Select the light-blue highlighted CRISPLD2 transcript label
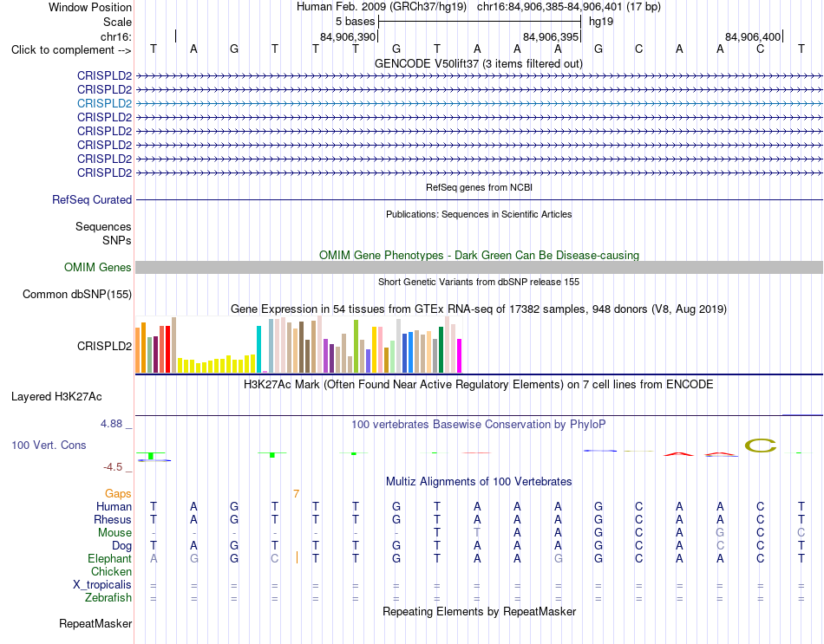Image resolution: width=824 pixels, height=644 pixels. (104, 103)
